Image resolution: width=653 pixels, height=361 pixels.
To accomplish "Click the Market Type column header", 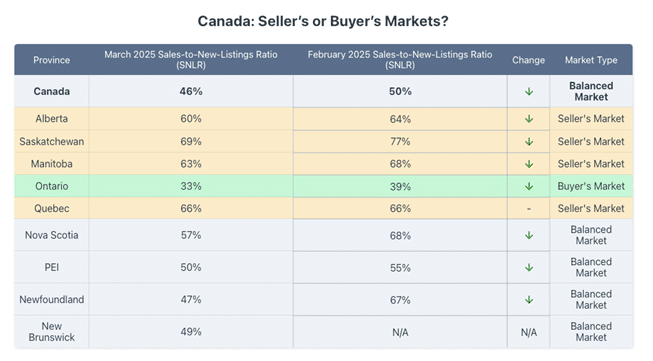I will tap(591, 60).
